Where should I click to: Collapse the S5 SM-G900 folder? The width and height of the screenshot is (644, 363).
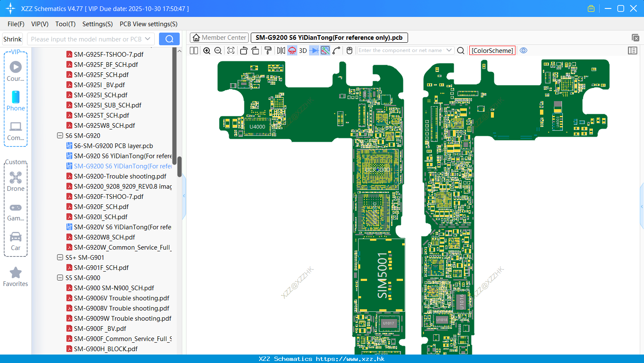pyautogui.click(x=60, y=278)
